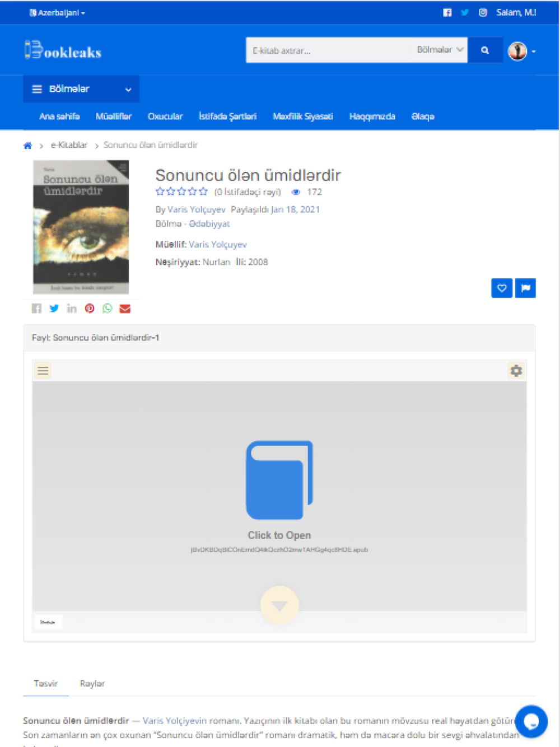
Task: Expand Bölmələr dropdown in the search bar
Action: (x=440, y=50)
